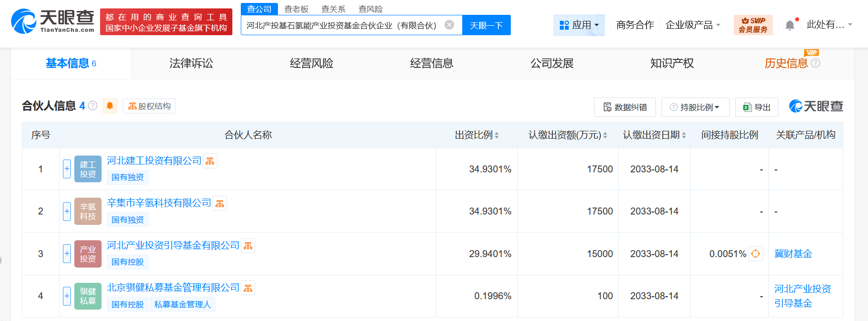The height and width of the screenshot is (321, 868).
Task: Switch to the 法律诉讼 tab
Action: tap(191, 63)
